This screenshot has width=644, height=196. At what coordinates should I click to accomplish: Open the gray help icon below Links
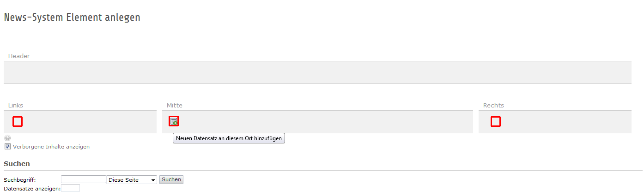click(7, 138)
